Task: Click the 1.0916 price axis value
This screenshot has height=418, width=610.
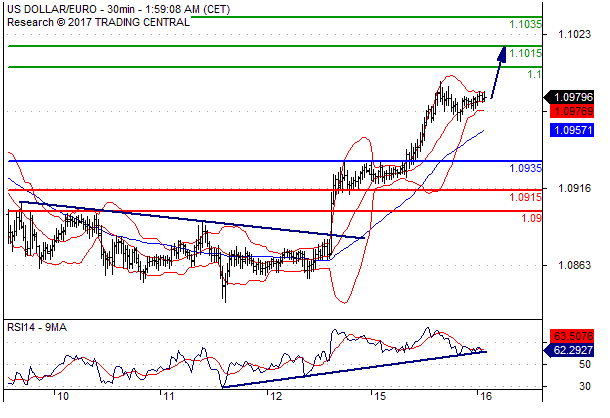Action: tap(574, 188)
